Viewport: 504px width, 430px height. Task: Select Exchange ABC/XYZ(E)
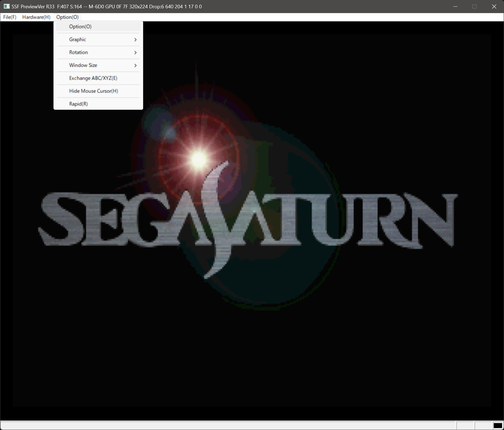tap(98, 78)
